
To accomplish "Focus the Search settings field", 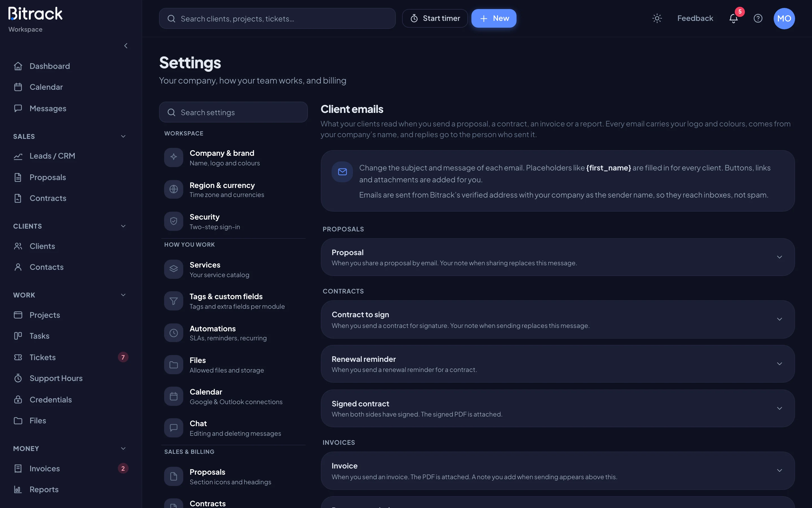I will click(233, 112).
